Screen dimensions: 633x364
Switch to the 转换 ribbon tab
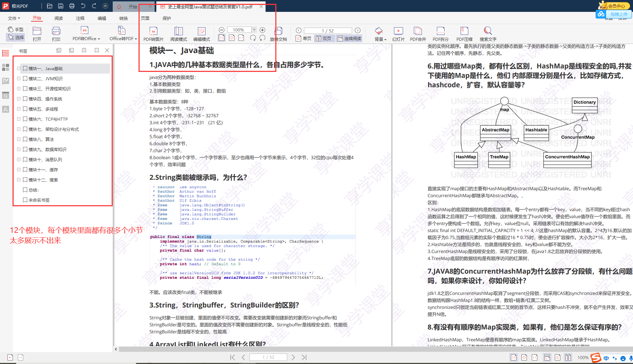tap(124, 18)
